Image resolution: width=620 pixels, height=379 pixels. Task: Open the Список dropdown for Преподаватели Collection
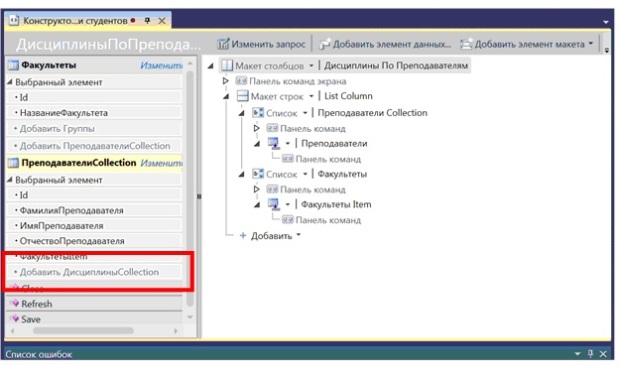click(305, 113)
